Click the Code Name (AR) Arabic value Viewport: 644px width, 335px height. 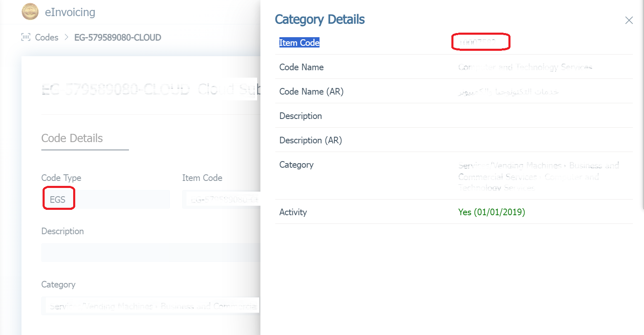click(508, 91)
